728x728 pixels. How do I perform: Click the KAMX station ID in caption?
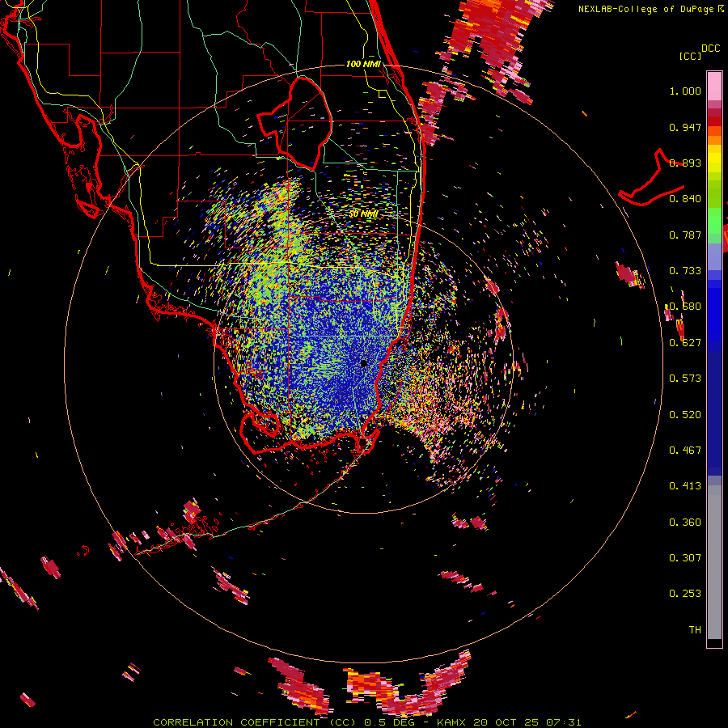(451, 722)
